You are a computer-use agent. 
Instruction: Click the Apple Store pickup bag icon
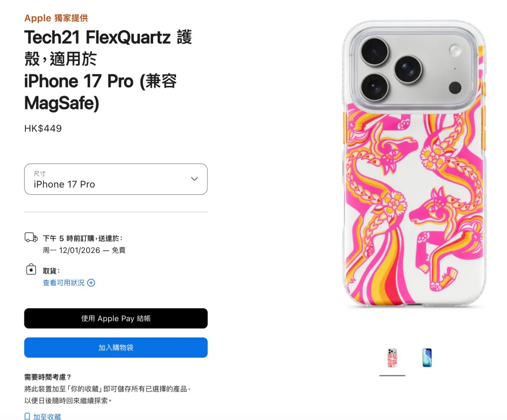click(31, 269)
